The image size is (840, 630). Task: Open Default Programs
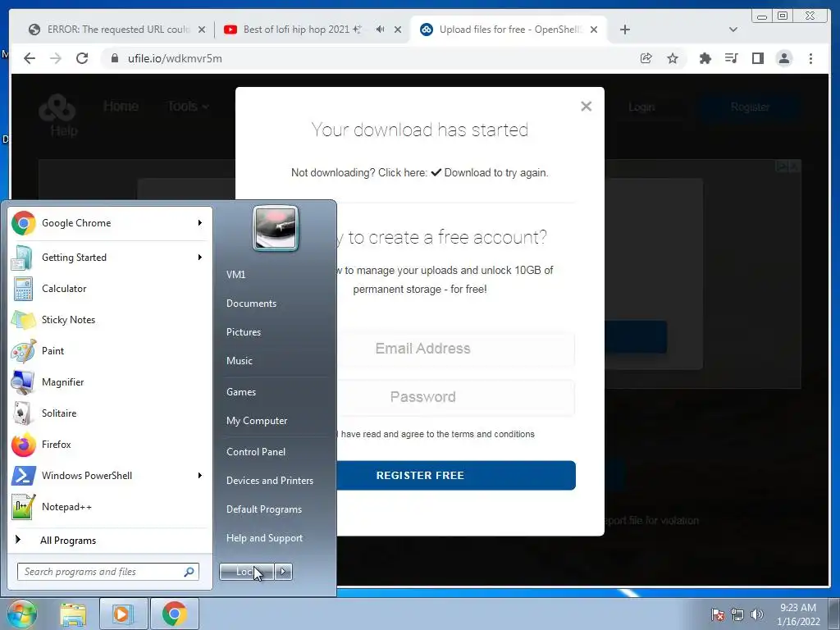click(264, 509)
